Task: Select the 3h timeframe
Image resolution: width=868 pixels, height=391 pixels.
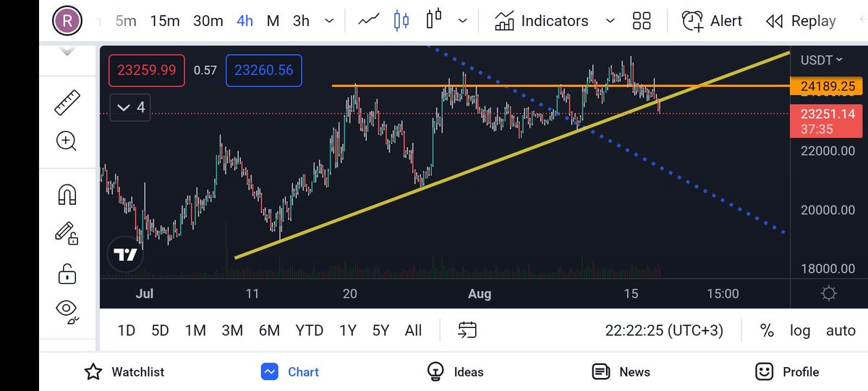Action: tap(301, 21)
